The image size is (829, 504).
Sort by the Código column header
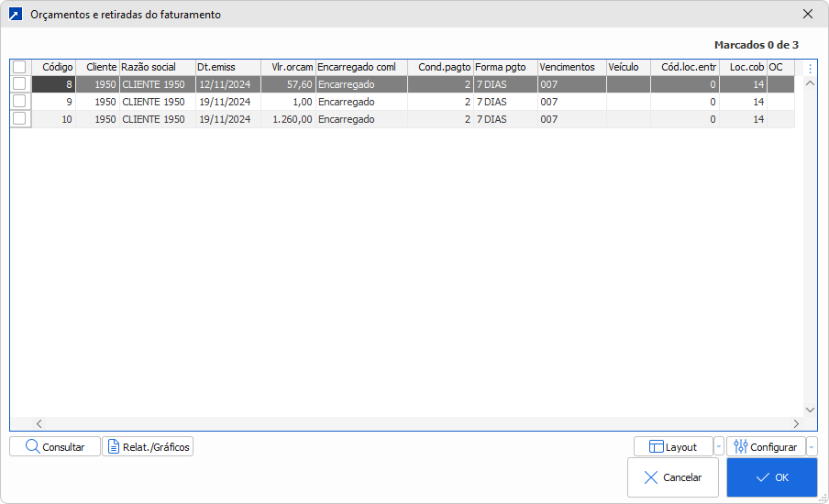tap(54, 67)
